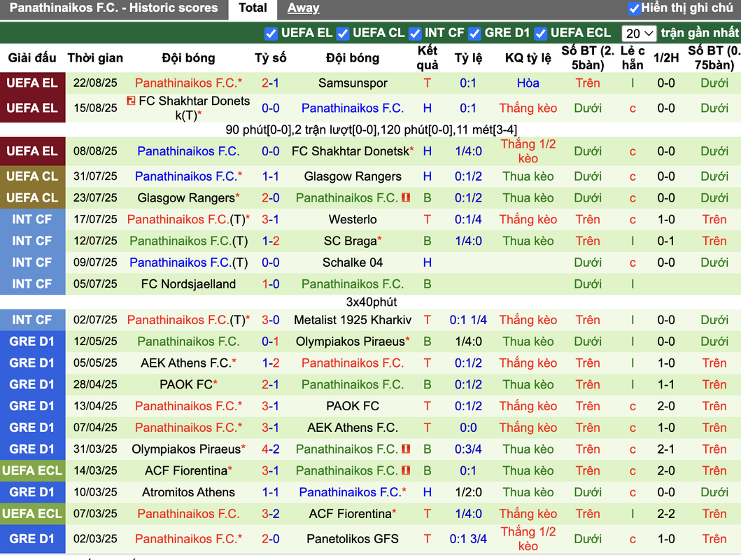This screenshot has width=741, height=560.
Task: Click half-time score 2-2 in 07/03/25 row
Action: 666,514
